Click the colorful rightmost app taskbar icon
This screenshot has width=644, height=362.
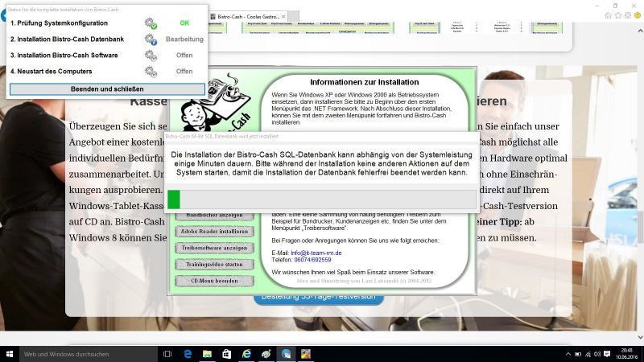click(306, 354)
